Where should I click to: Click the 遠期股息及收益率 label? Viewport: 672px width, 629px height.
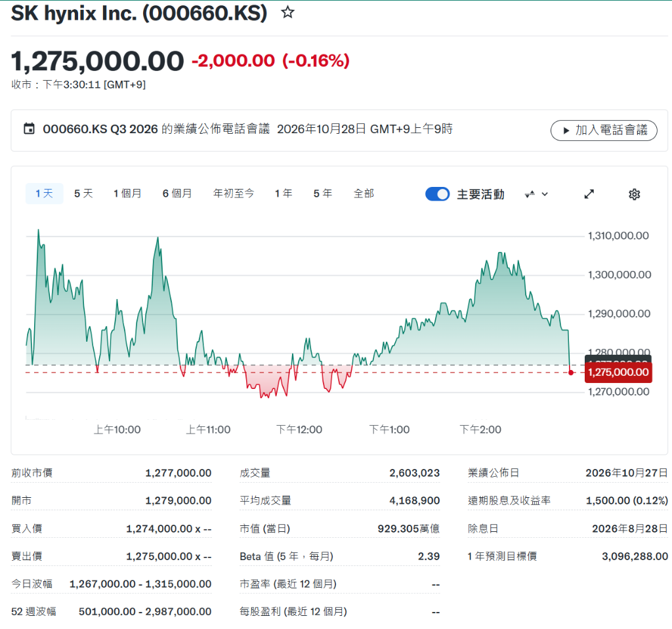click(x=509, y=500)
